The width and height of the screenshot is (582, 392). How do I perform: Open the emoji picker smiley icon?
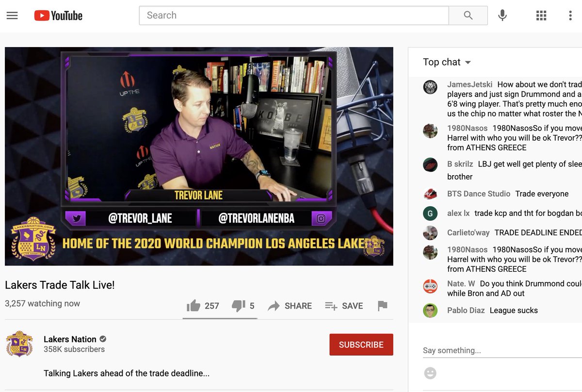pyautogui.click(x=430, y=373)
